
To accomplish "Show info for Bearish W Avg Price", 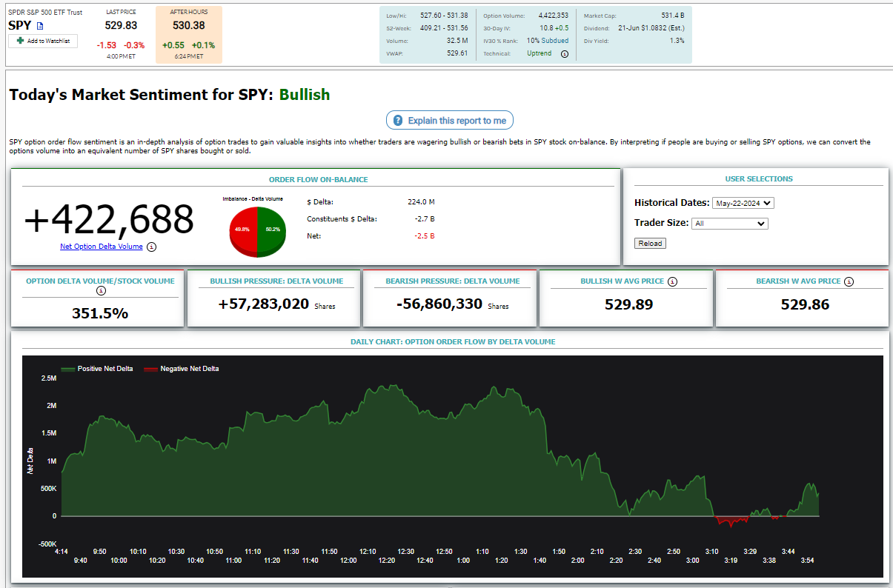I will 849,281.
